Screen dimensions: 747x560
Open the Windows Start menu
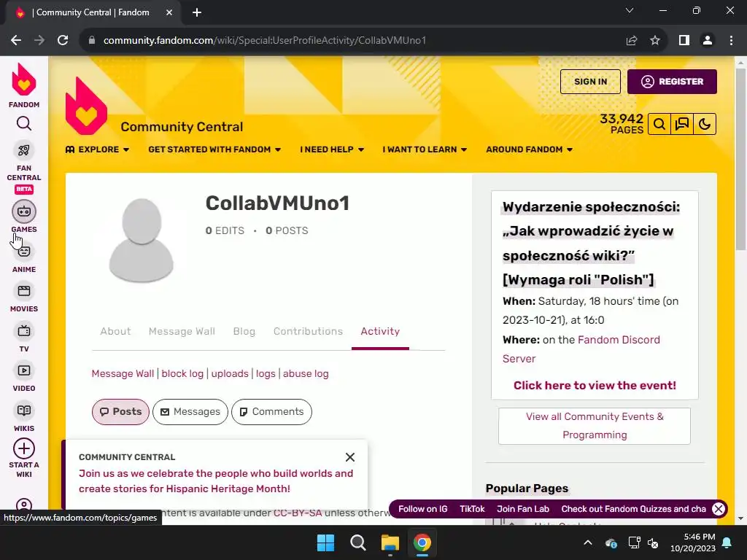click(326, 542)
